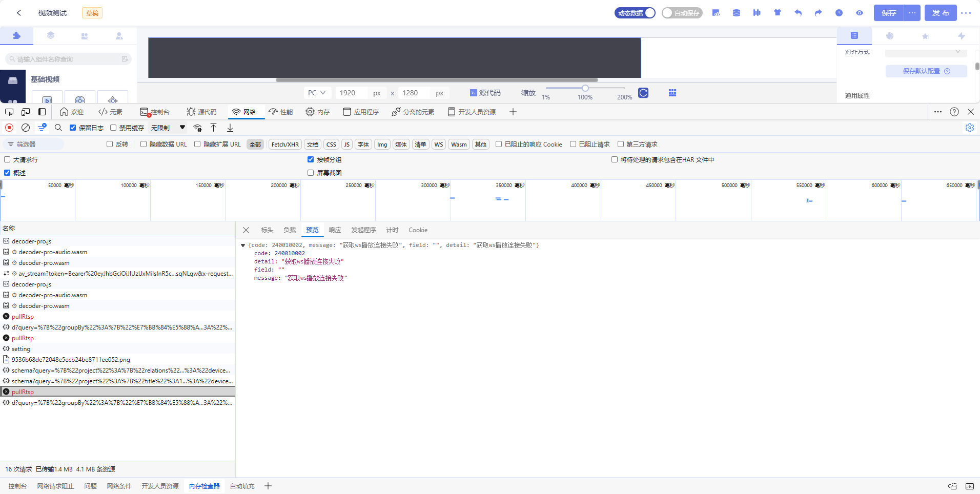Open the 无限制 throttling dropdown
This screenshot has width=980, height=494.
point(168,128)
